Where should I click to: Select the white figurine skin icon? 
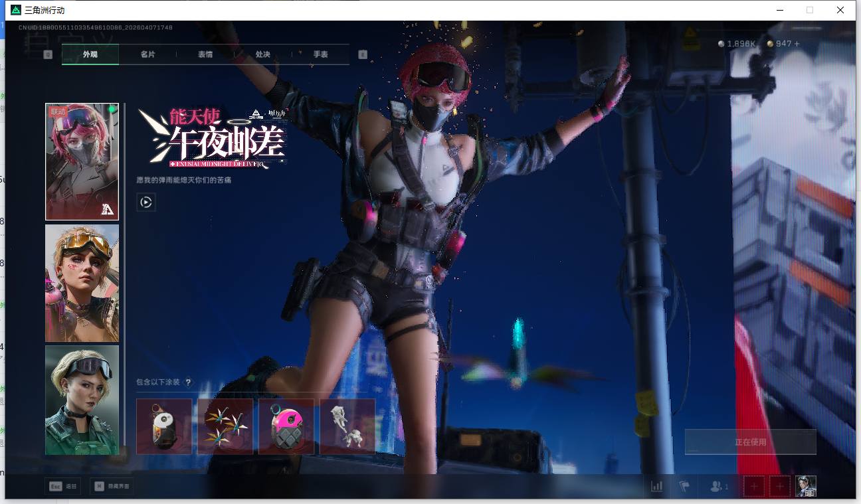point(347,426)
